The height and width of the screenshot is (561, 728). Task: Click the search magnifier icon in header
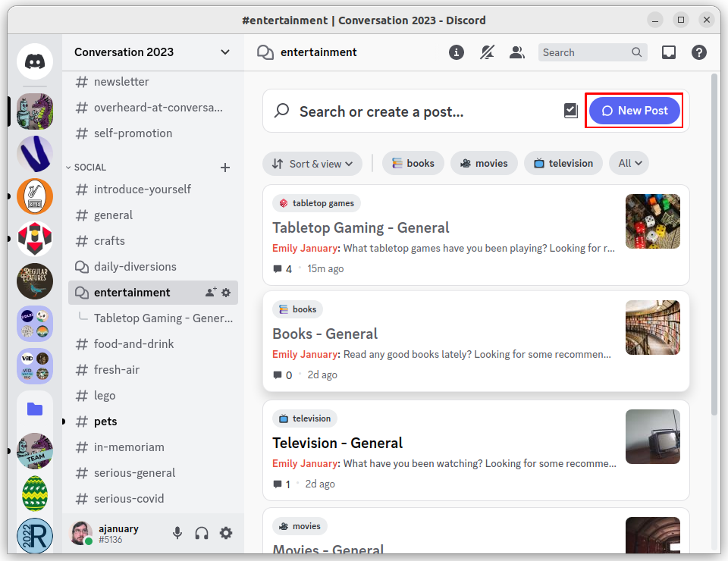pos(636,52)
